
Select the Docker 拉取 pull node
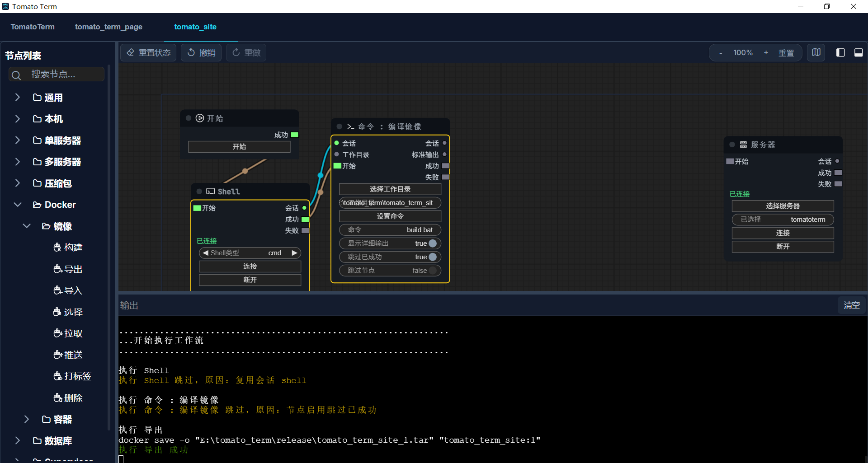coord(68,333)
